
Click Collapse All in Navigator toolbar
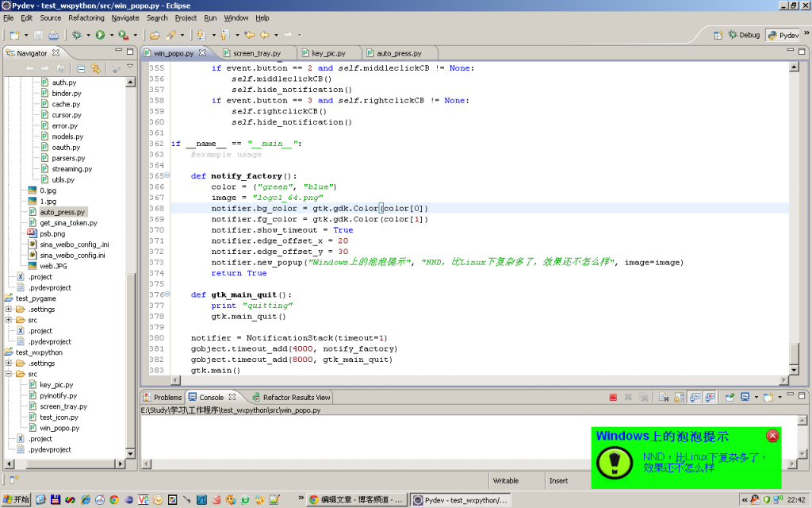click(x=82, y=68)
